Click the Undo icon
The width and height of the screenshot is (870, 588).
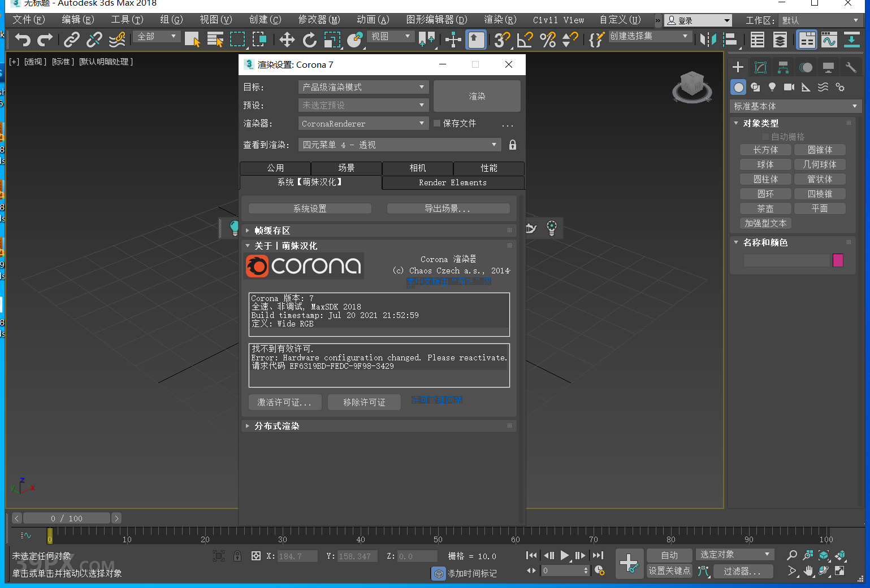(21, 40)
